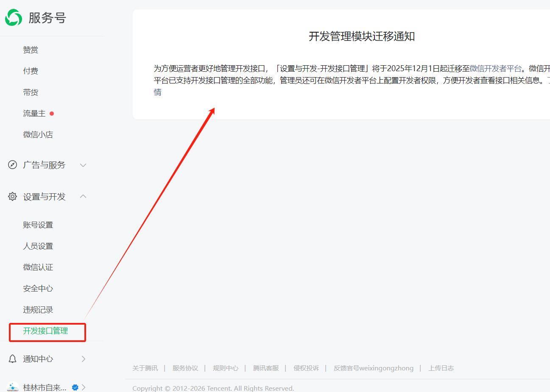The height and width of the screenshot is (392, 550).
Task: Go to 微信认证 page
Action: [38, 267]
